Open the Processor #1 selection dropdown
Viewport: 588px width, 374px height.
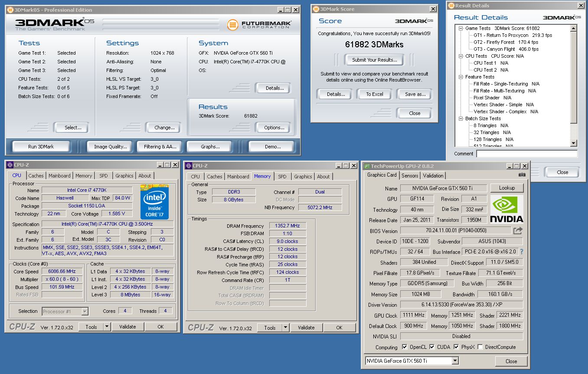pos(85,312)
